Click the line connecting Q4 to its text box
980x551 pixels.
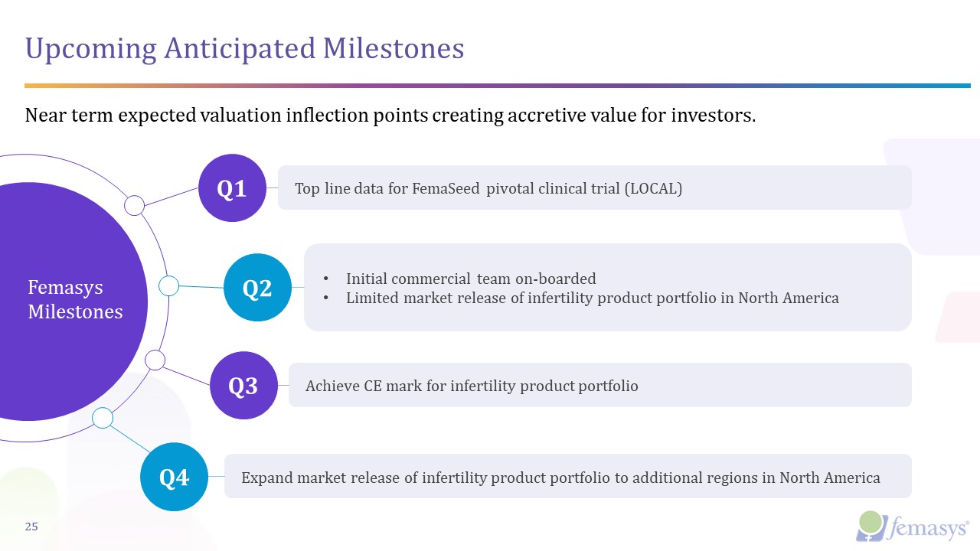click(216, 477)
